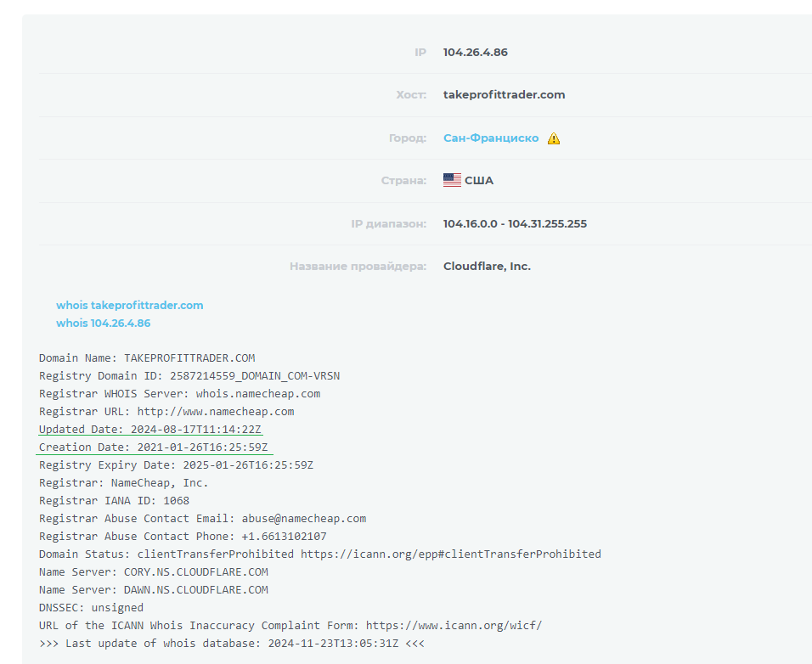Click the CORY.NS.CLOUDFLARE.COM name server line
812x664 pixels.
(x=153, y=571)
